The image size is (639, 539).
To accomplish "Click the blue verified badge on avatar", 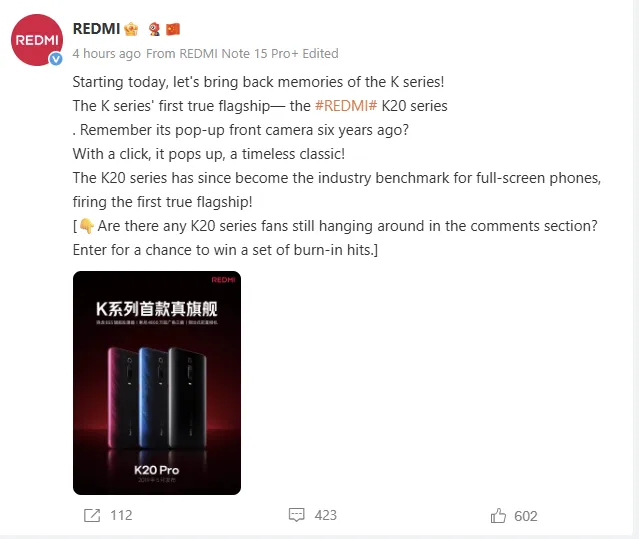I will point(56,59).
